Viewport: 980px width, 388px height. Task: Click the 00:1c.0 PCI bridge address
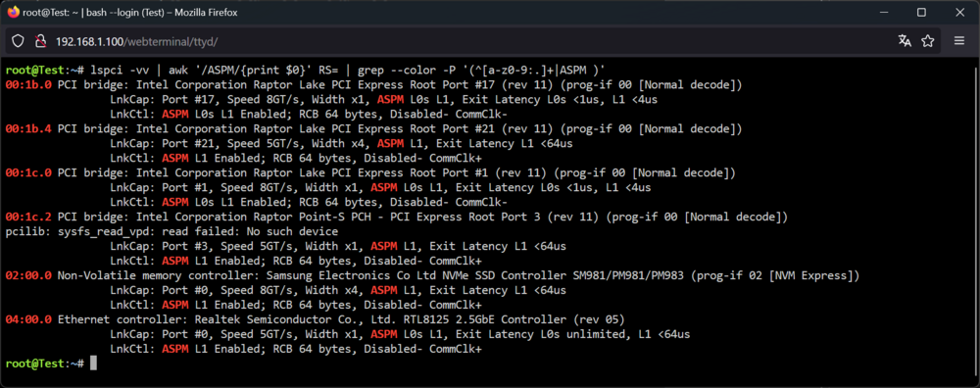[28, 172]
